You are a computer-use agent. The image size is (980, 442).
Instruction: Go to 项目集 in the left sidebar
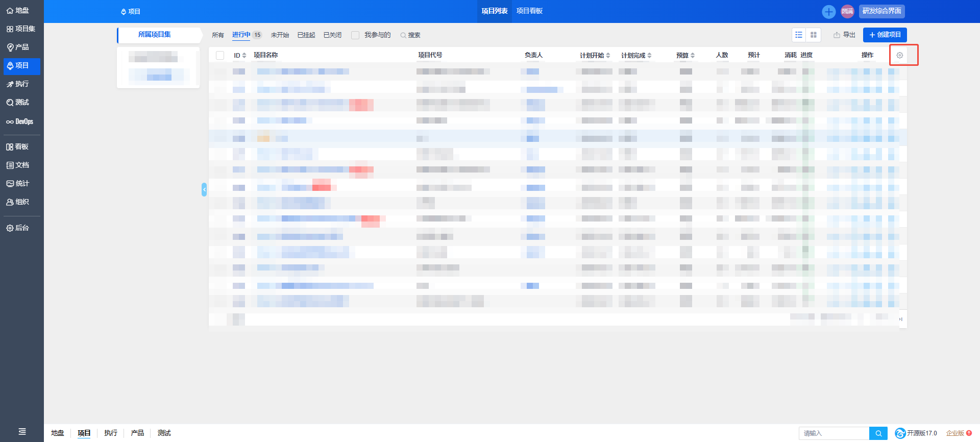[21, 29]
